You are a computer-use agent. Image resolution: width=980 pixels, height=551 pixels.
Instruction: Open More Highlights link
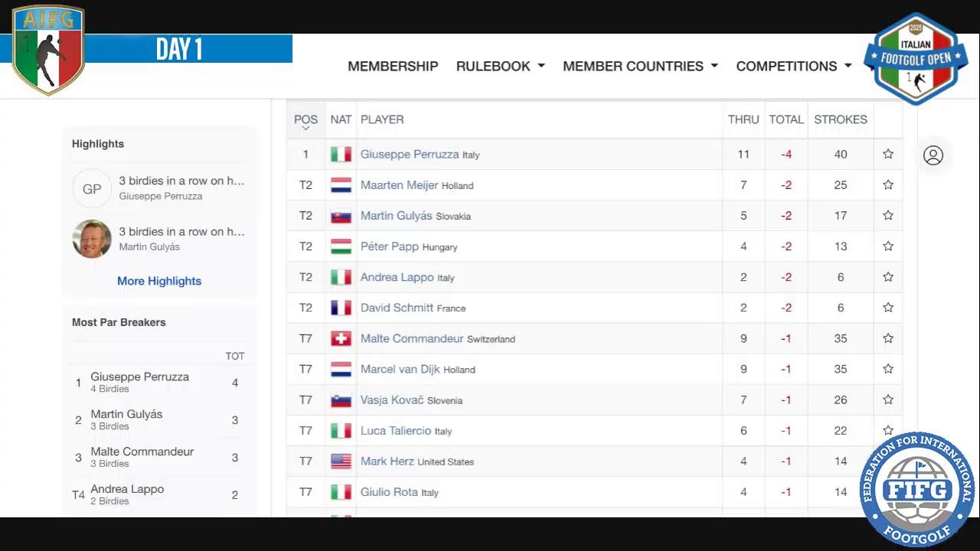point(159,281)
